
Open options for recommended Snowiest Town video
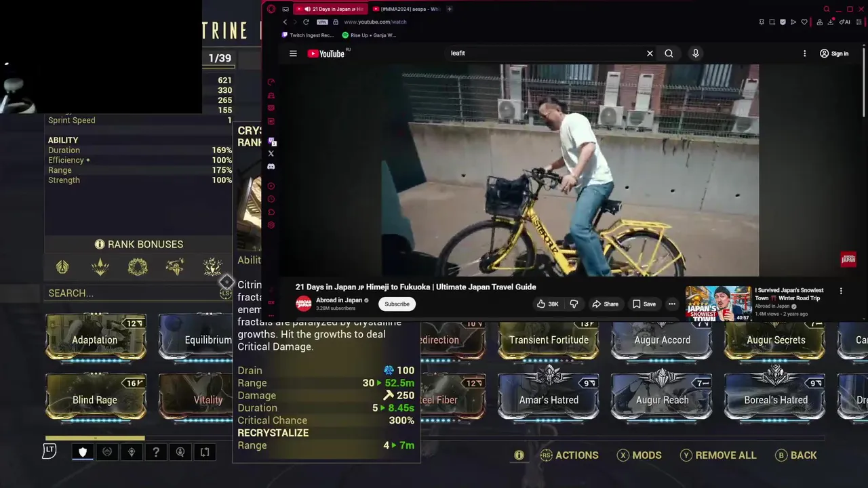pos(841,291)
